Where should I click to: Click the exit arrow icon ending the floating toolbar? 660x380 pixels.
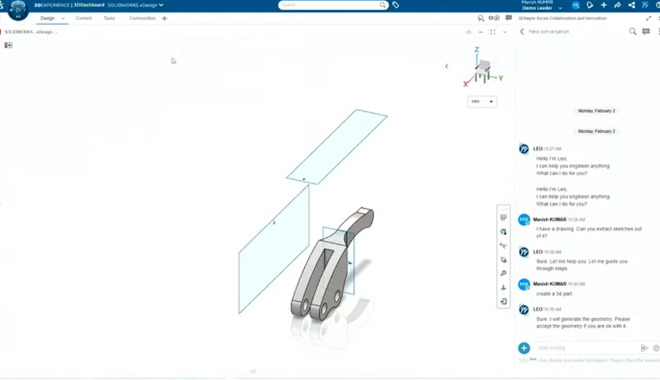(503, 301)
